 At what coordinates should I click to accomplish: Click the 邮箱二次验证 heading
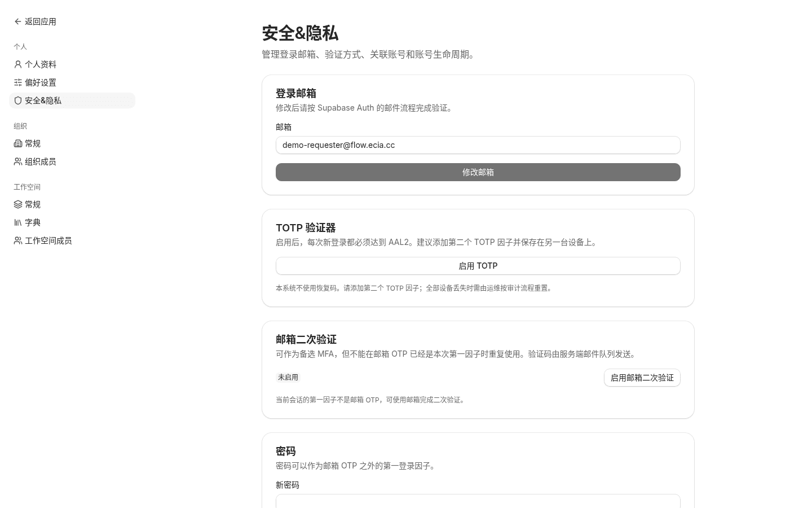[x=306, y=339]
